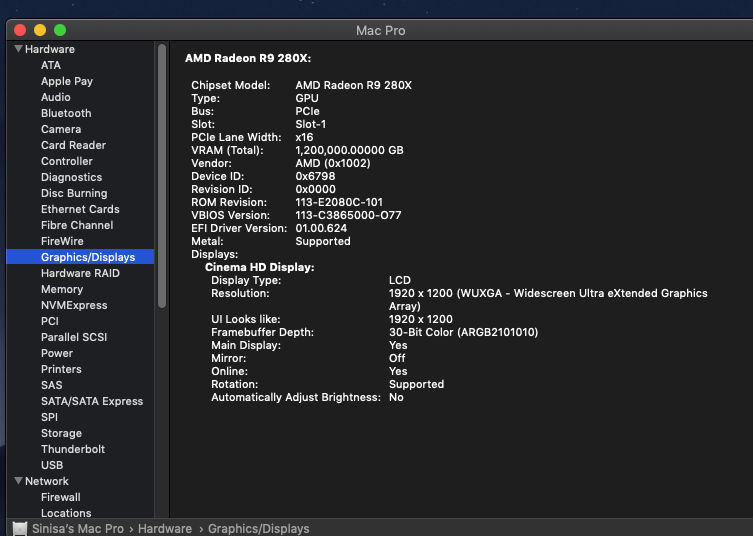753x536 pixels.
Task: Click the Slot value Slot-1
Action: point(311,124)
